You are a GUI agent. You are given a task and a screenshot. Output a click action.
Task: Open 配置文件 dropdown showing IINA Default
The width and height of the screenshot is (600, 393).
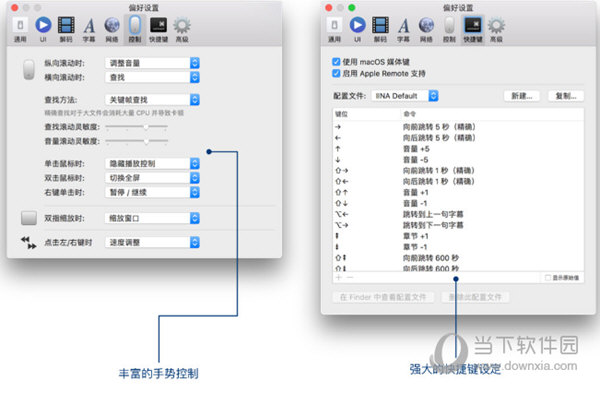pos(405,96)
